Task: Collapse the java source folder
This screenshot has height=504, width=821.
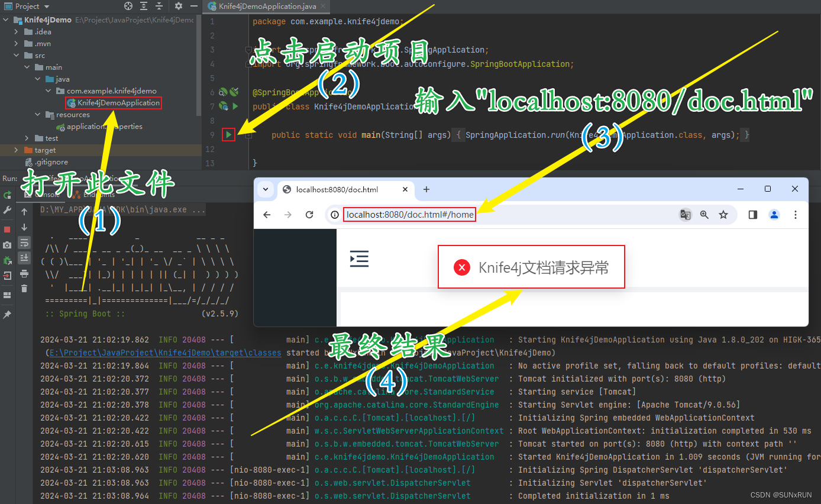Action: 38,79
